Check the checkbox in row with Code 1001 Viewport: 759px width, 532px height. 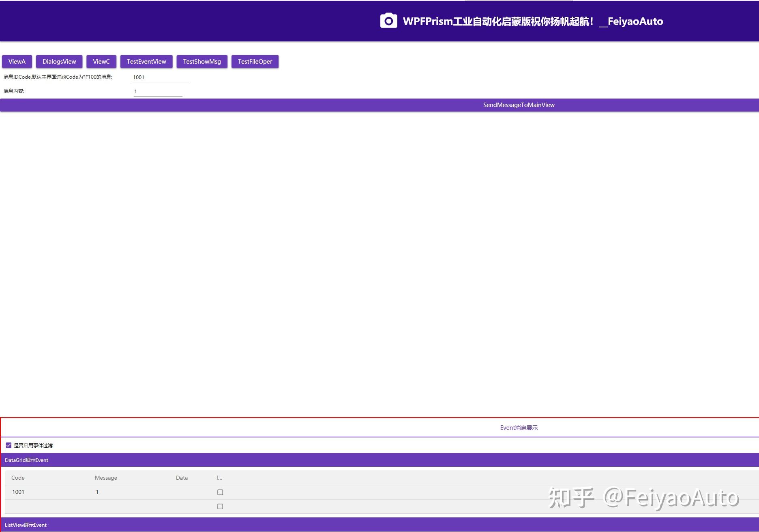[220, 492]
